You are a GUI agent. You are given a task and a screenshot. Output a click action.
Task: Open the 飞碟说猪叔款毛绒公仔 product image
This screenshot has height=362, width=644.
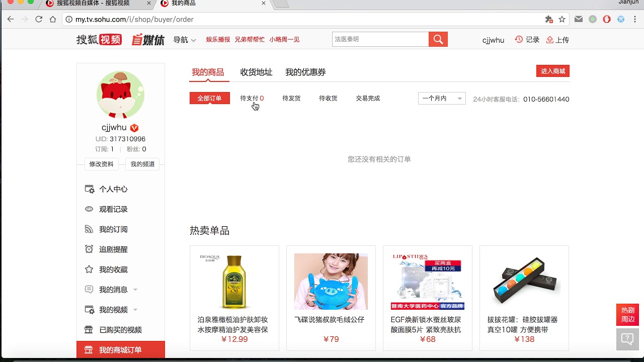click(331, 282)
